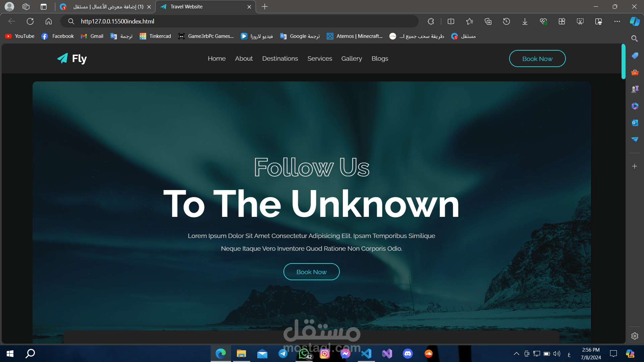Viewport: 644px width, 362px height.
Task: Open Visual Studio Code from the taskbar
Action: [x=366, y=354]
